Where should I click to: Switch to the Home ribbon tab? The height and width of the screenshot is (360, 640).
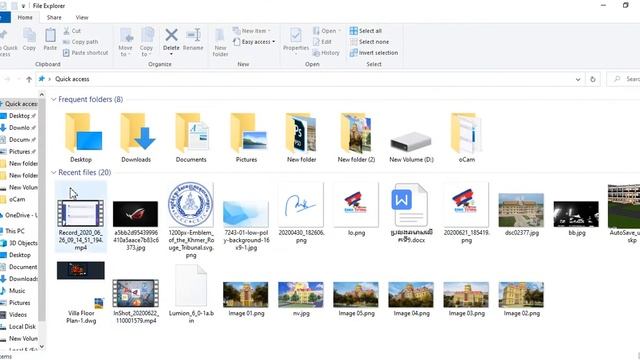[x=25, y=18]
